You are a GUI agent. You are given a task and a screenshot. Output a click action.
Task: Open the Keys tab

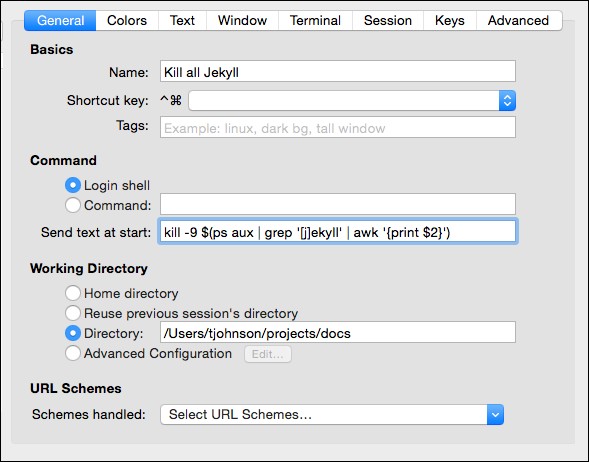[450, 20]
